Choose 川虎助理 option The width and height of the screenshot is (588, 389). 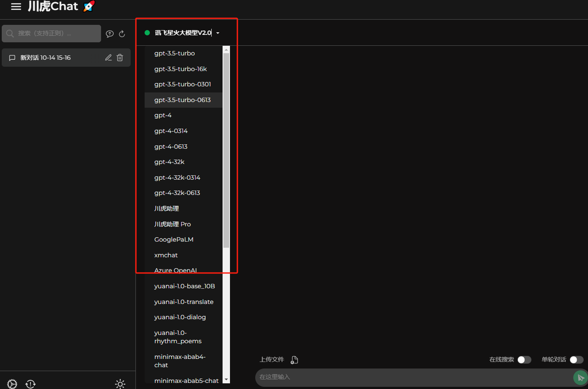click(184, 208)
